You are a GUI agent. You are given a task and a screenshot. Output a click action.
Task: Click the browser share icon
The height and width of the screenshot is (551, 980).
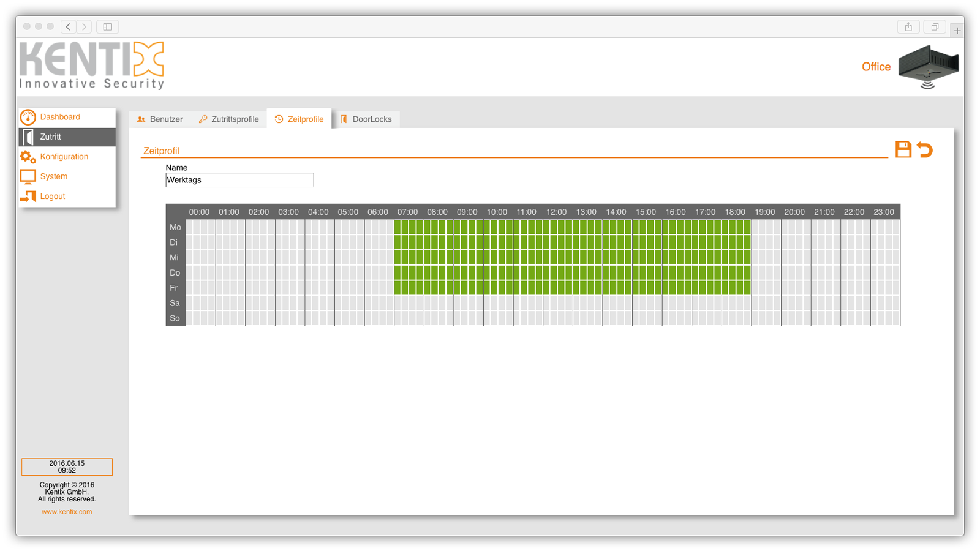(908, 27)
